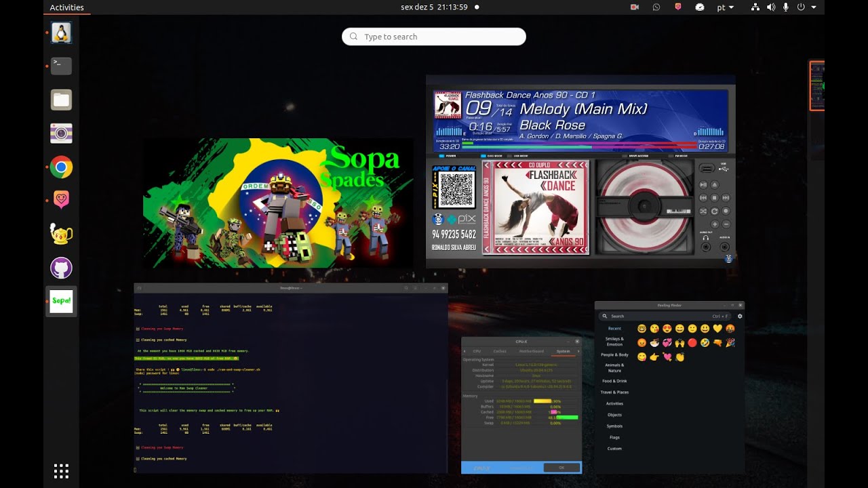
Task: Expand the system power menu arrow
Action: click(x=814, y=7)
